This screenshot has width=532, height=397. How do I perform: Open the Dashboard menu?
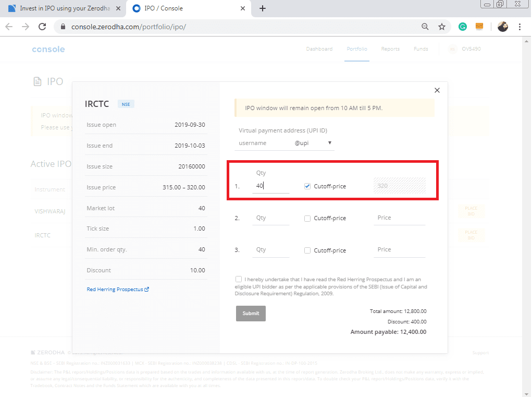[319, 49]
